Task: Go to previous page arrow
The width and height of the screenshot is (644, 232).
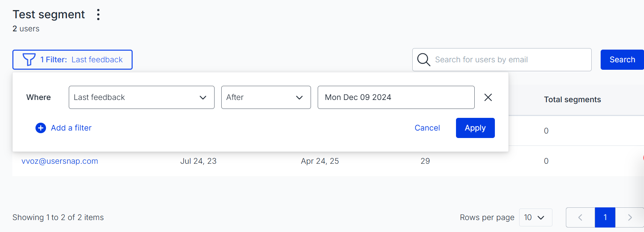Action: [x=580, y=217]
